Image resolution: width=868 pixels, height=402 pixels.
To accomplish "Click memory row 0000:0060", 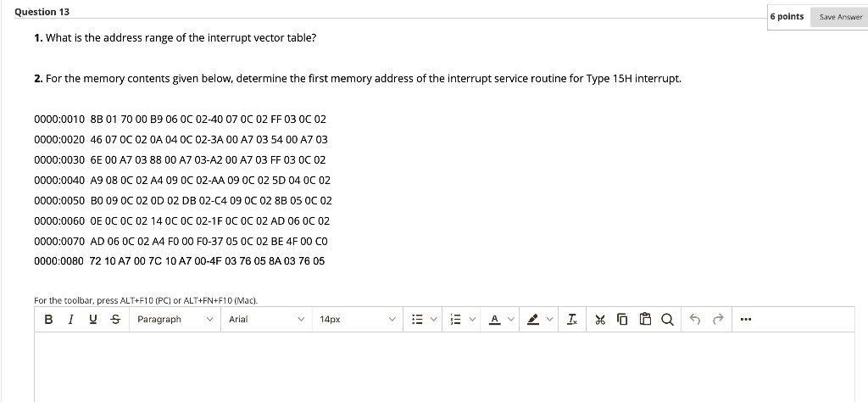I will (x=181, y=221).
